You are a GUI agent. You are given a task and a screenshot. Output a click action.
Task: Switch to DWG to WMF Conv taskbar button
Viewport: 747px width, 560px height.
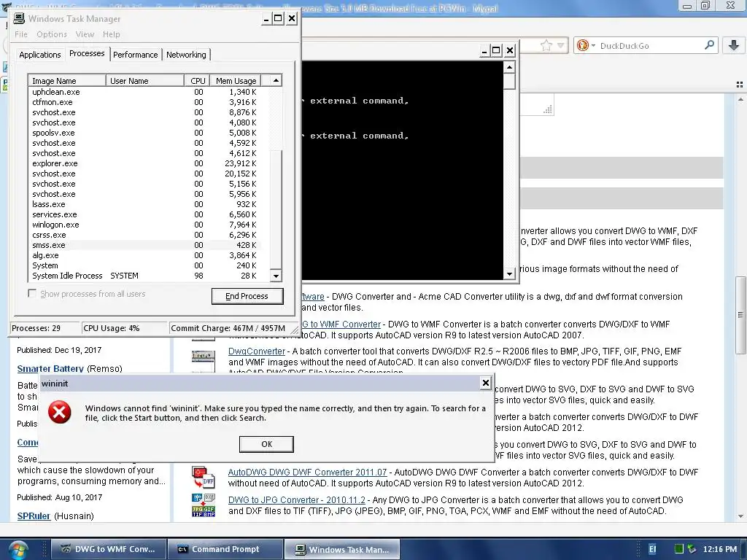109,549
